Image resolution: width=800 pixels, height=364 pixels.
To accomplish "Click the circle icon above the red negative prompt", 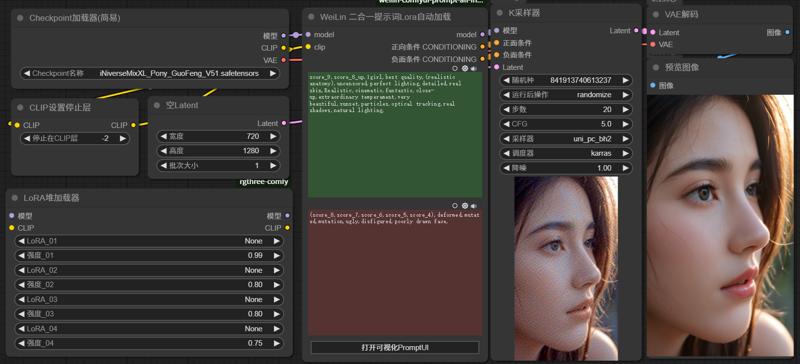I will coord(455,205).
